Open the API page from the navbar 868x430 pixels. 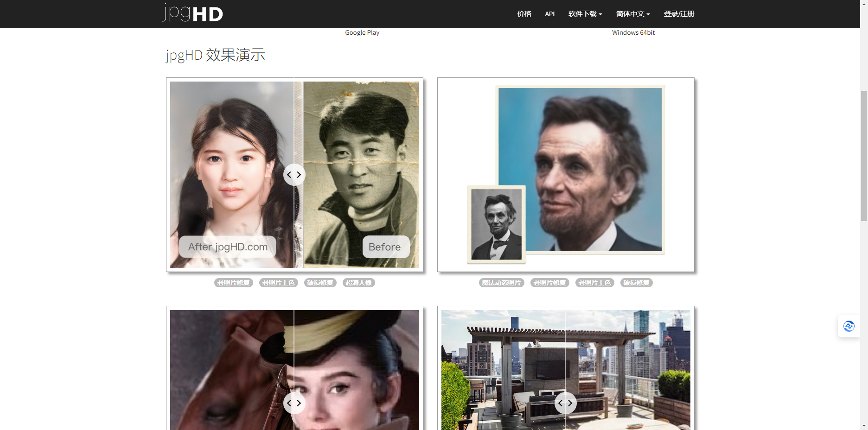point(549,13)
